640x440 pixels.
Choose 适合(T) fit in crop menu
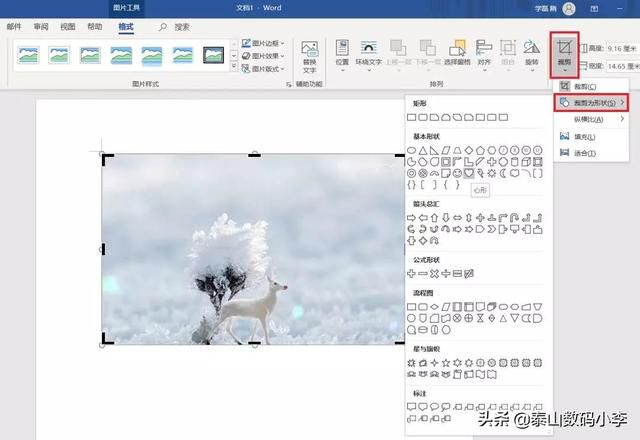coord(591,153)
